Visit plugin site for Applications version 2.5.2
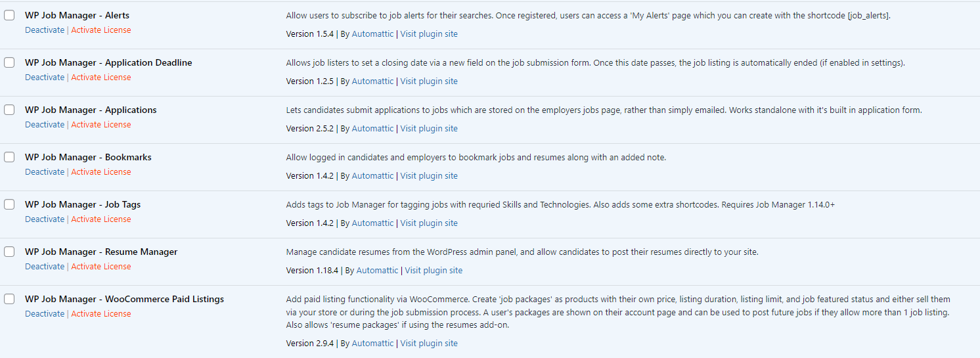 (429, 129)
